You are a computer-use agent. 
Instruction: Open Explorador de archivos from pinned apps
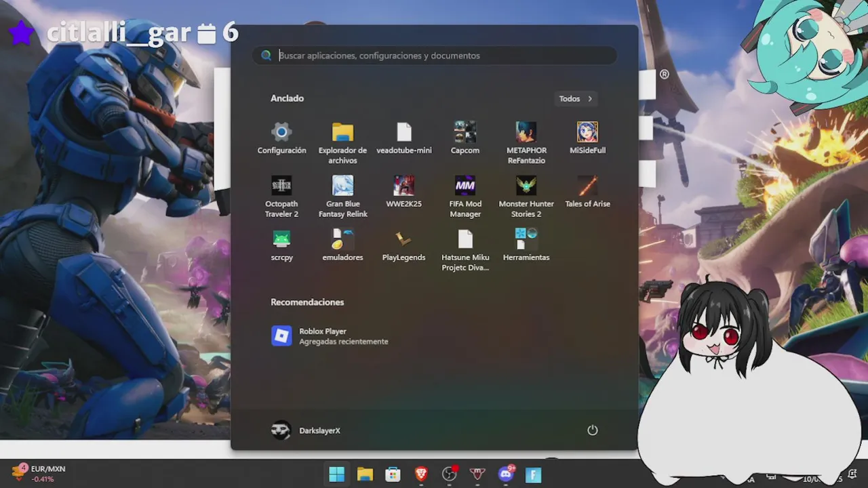point(342,143)
